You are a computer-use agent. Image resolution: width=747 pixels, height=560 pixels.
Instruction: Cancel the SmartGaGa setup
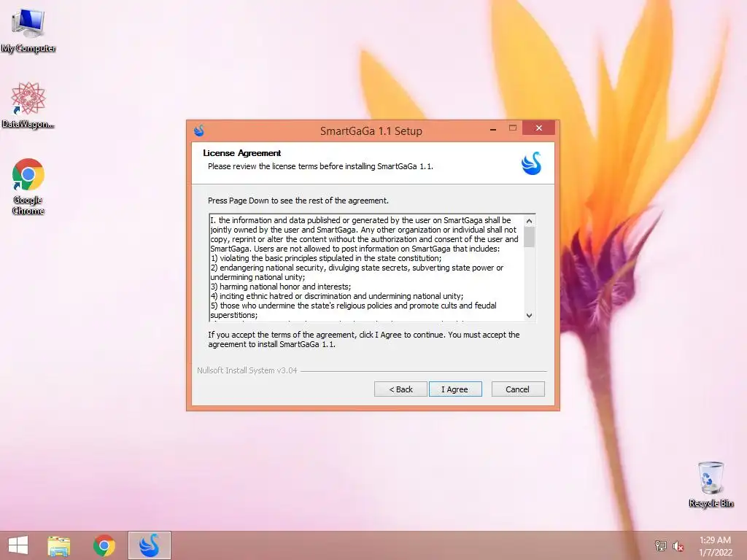518,389
